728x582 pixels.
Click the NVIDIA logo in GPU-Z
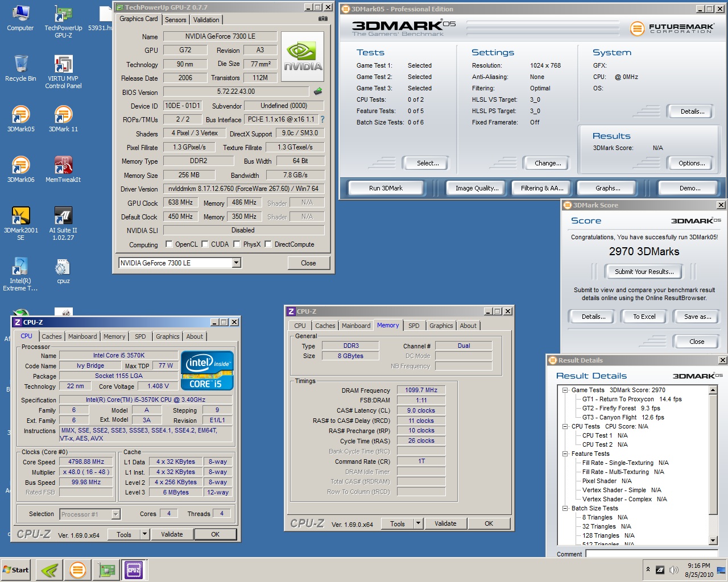(x=303, y=57)
